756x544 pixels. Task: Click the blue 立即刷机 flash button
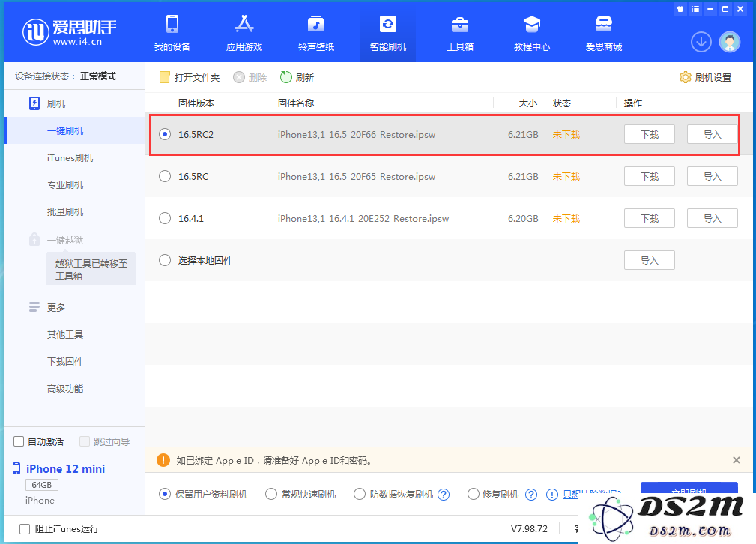point(689,488)
